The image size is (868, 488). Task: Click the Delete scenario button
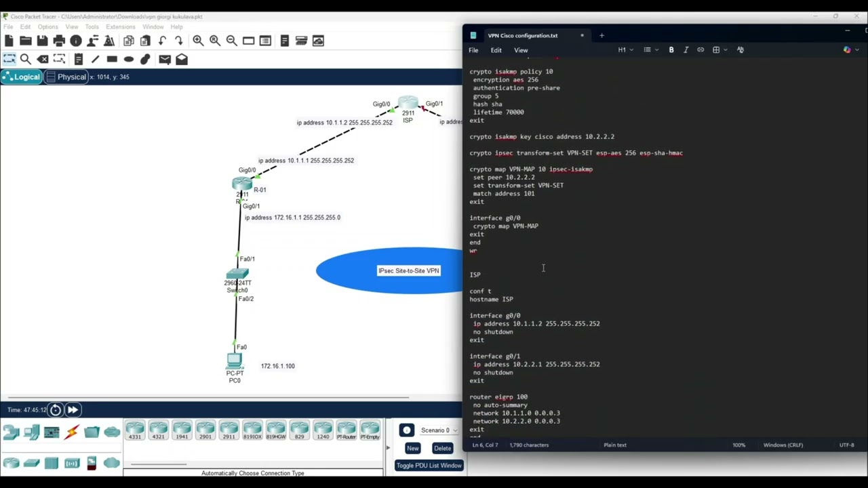point(442,448)
